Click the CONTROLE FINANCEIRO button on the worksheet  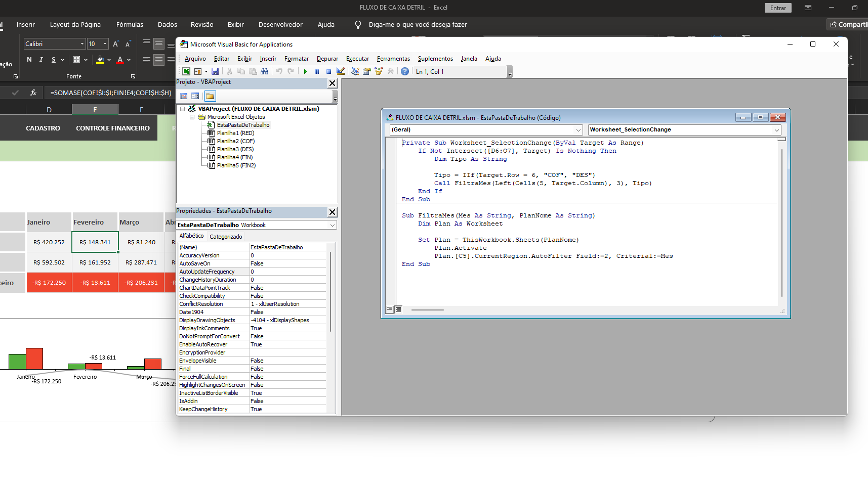113,128
